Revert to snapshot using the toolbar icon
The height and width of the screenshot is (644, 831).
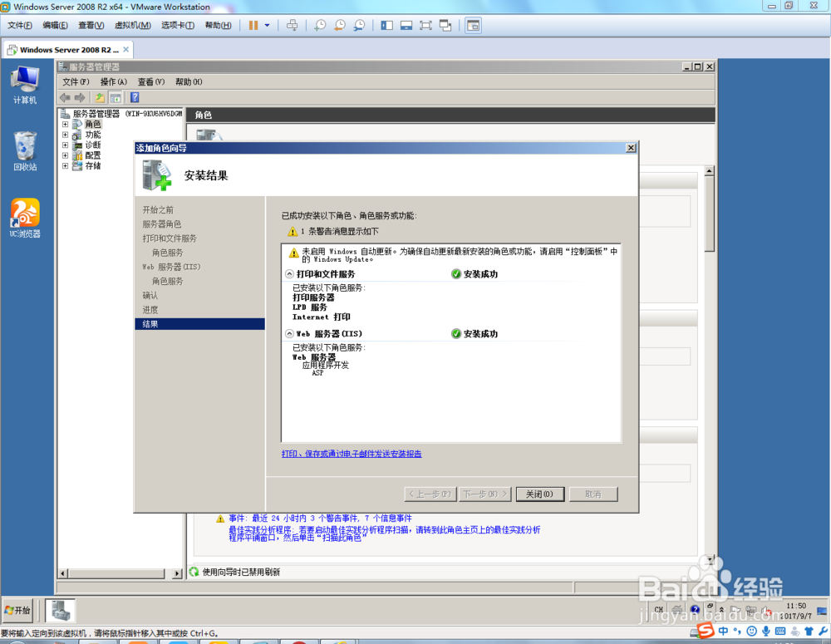[340, 26]
